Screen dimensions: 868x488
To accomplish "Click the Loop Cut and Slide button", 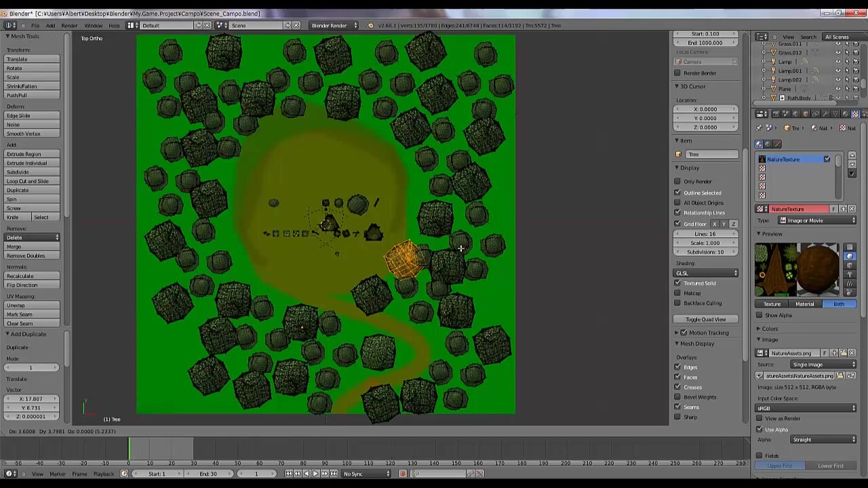I will [33, 181].
